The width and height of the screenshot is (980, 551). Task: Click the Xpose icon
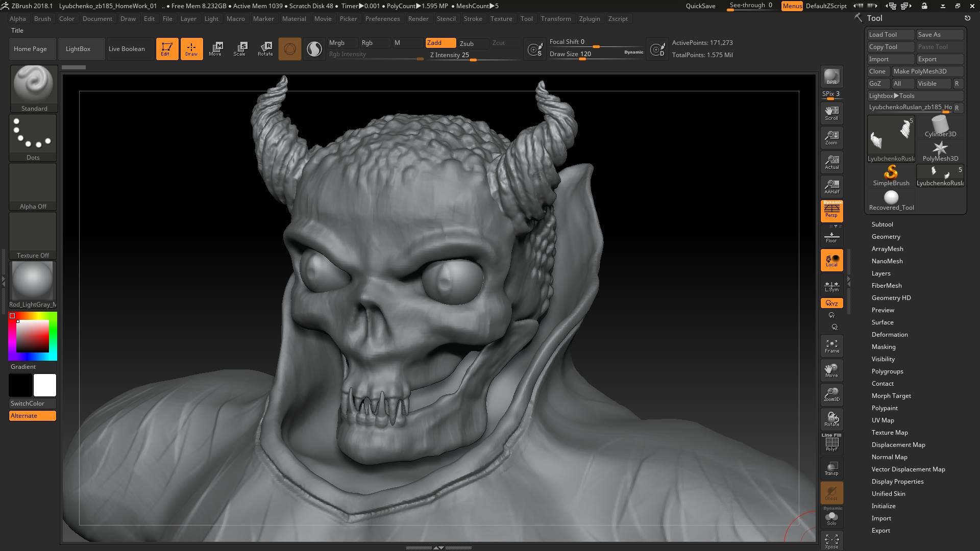(831, 541)
